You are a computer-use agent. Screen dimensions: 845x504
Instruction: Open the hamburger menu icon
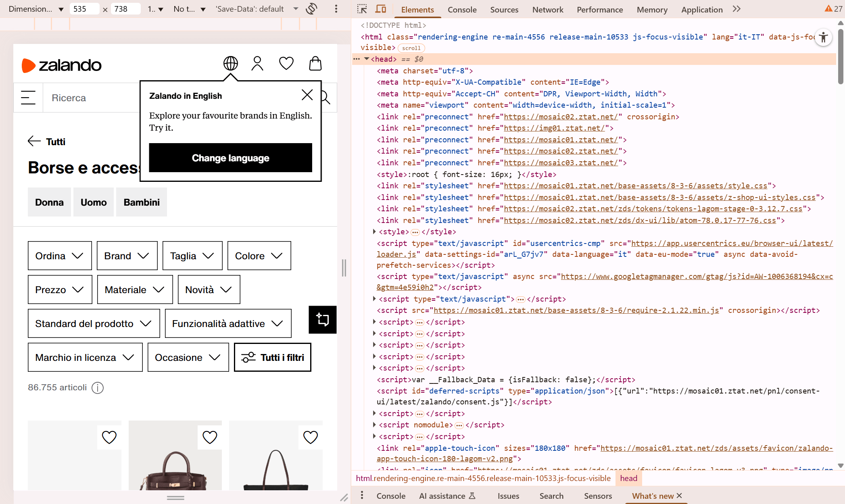coord(28,98)
